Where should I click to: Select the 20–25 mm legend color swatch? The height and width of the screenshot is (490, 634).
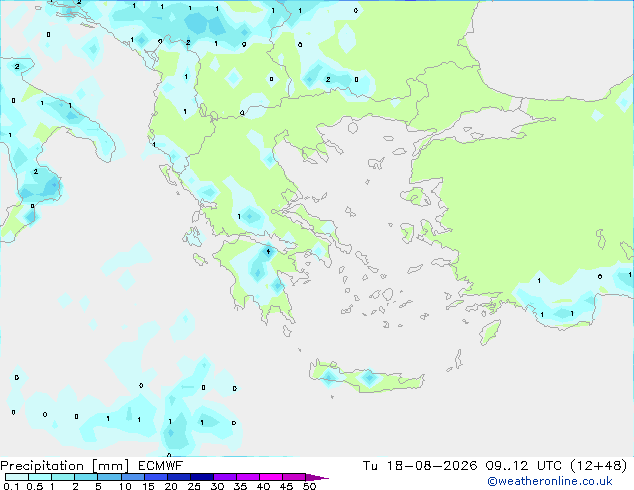point(178,477)
